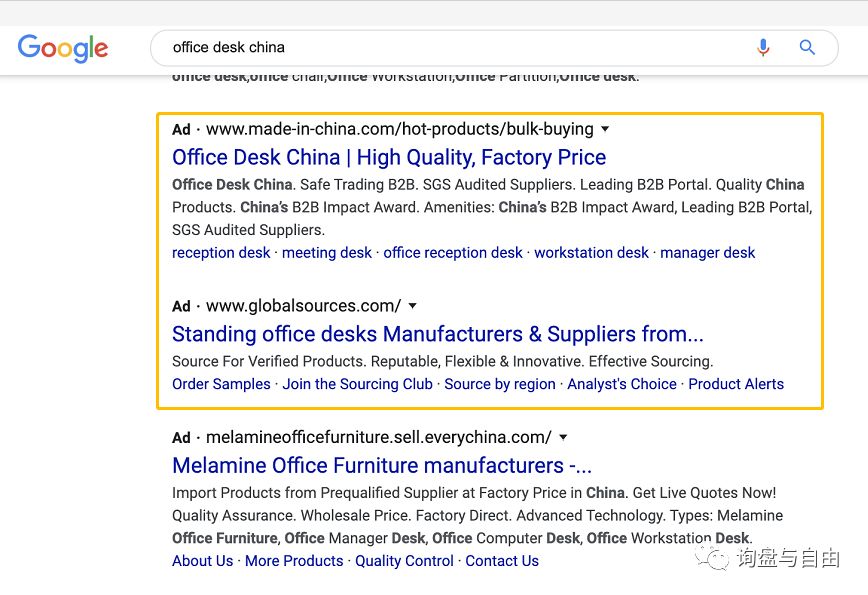Open the globalsources.com ad dropdown arrow
The width and height of the screenshot is (868, 595).
[x=412, y=306]
